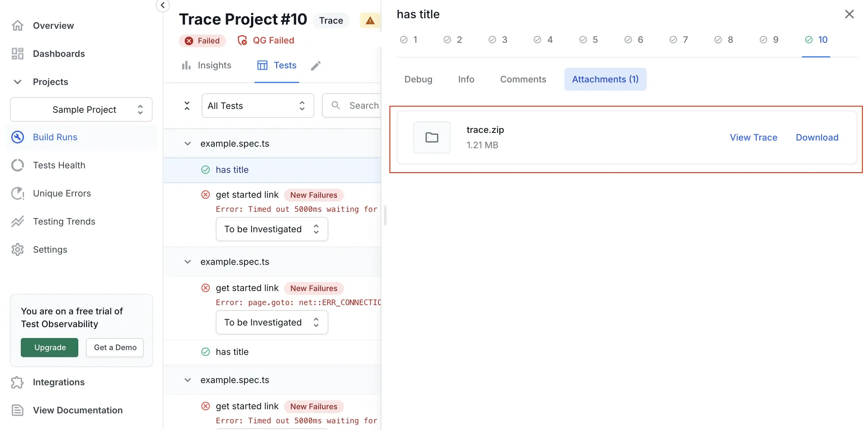Click the Unique Errors icon

(18, 194)
